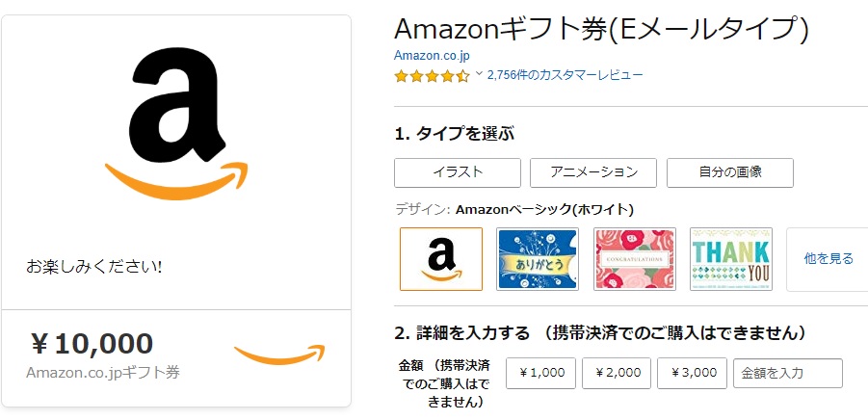This screenshot has width=868, height=420.
Task: Click the お楽しみください! message text
Action: [94, 267]
